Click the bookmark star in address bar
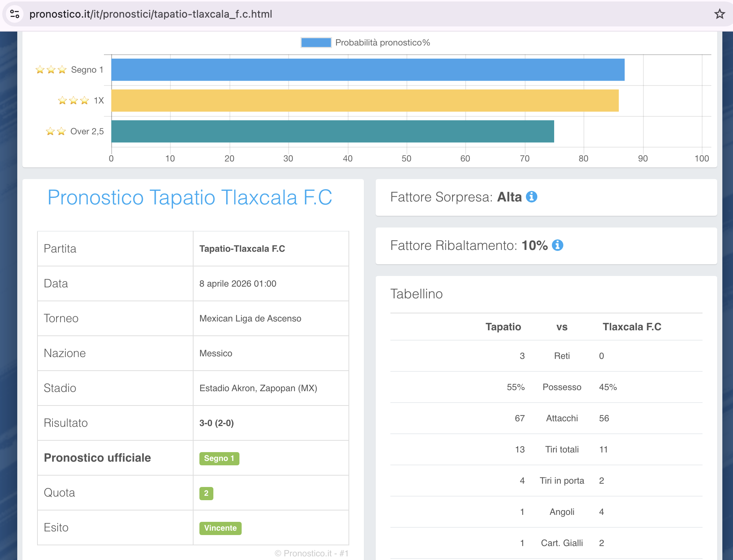The height and width of the screenshot is (560, 733). (x=719, y=14)
